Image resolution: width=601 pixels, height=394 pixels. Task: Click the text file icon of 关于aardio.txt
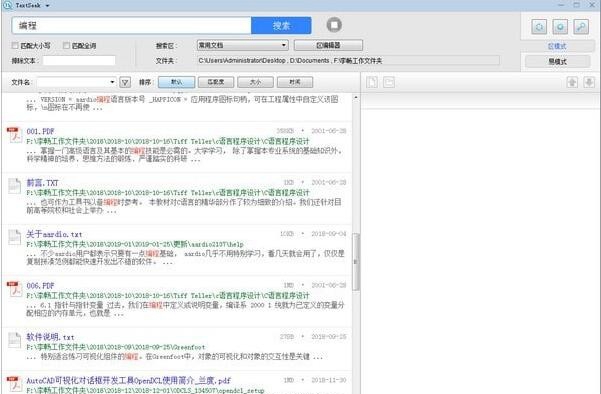(15, 237)
